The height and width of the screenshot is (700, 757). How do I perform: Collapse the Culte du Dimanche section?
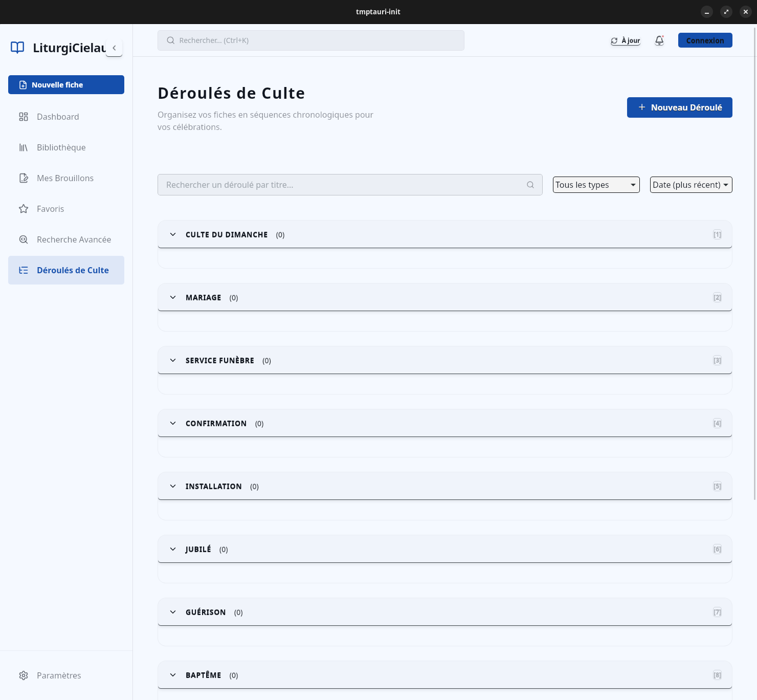(x=173, y=234)
